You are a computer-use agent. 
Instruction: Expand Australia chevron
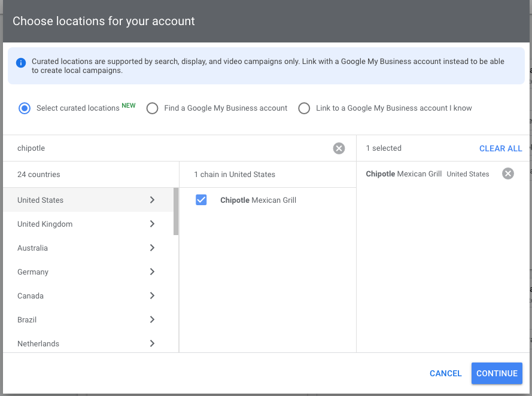[x=152, y=248]
